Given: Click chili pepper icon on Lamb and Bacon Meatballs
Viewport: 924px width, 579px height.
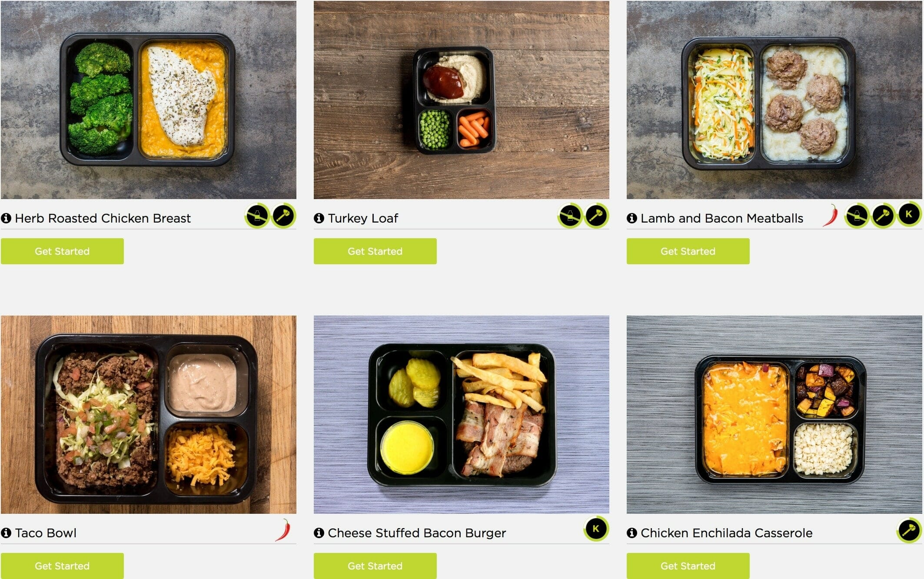Looking at the screenshot, I should (830, 215).
